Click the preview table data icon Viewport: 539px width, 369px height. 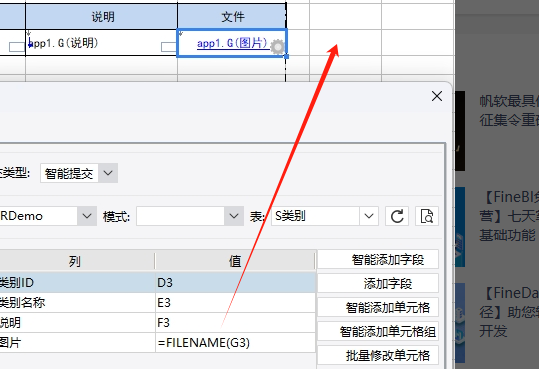pyautogui.click(x=427, y=216)
